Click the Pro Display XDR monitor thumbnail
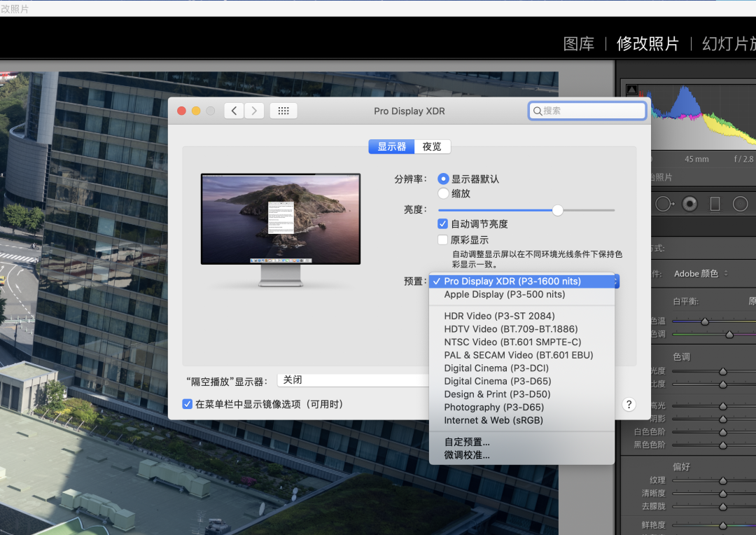This screenshot has height=535, width=756. (x=281, y=230)
